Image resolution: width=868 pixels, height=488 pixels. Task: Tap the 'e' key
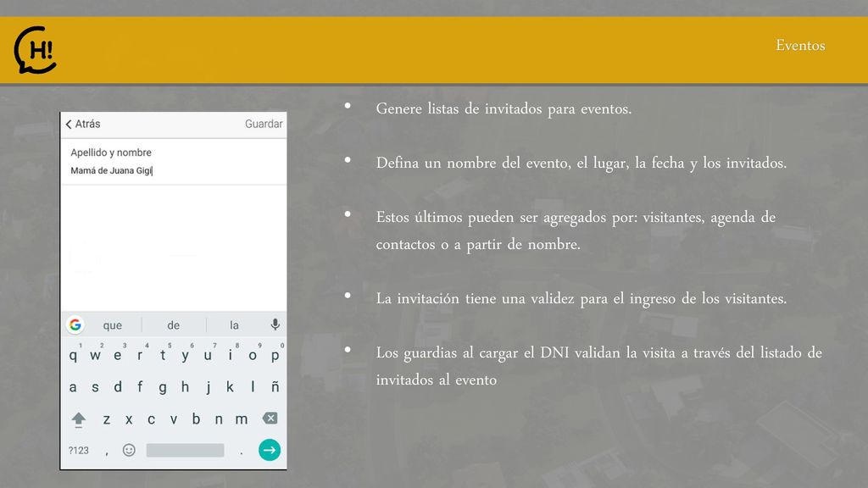point(117,355)
